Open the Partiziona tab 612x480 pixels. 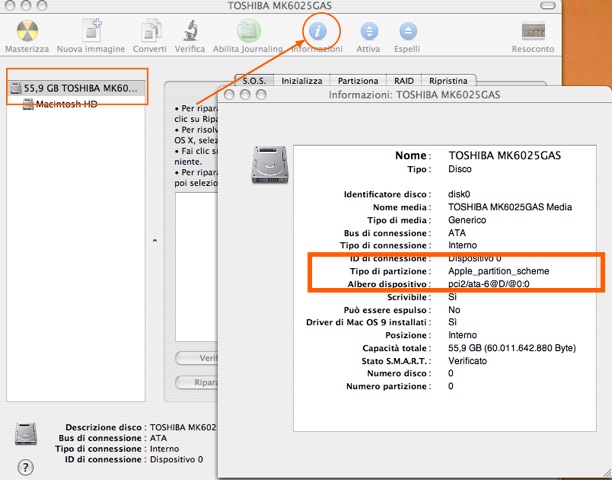click(x=358, y=80)
